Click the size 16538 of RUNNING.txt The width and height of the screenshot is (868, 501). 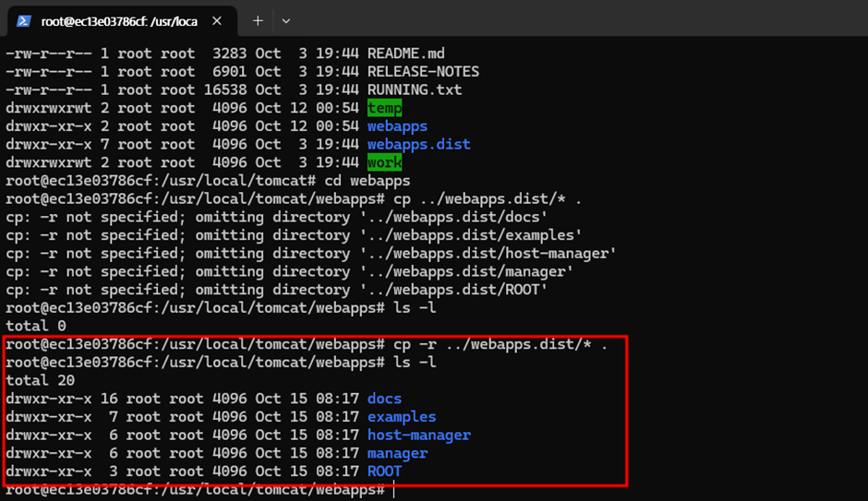pyautogui.click(x=224, y=90)
